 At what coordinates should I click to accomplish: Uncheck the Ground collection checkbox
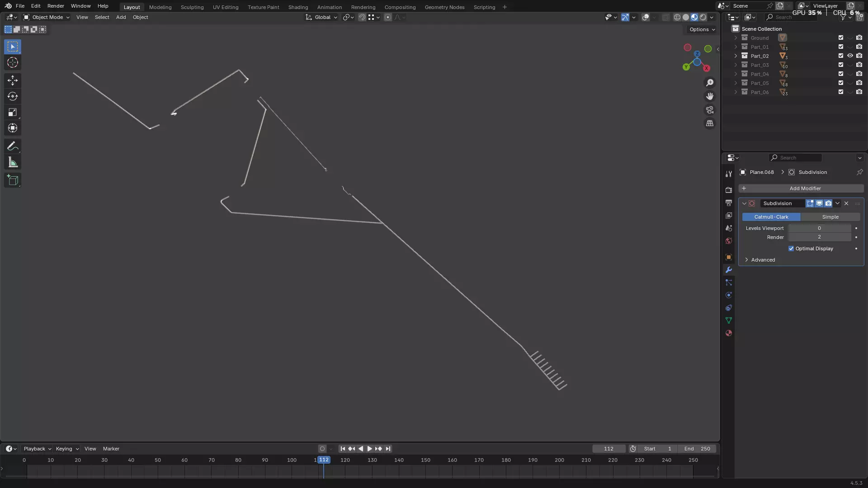[841, 38]
